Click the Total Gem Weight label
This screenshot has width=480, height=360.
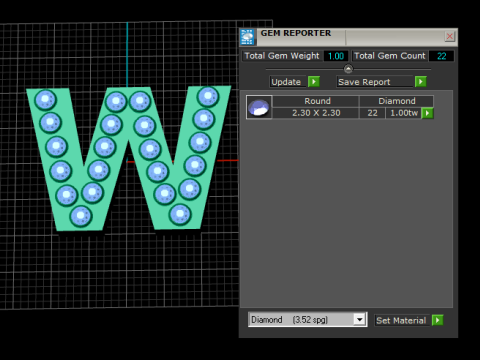click(x=282, y=56)
